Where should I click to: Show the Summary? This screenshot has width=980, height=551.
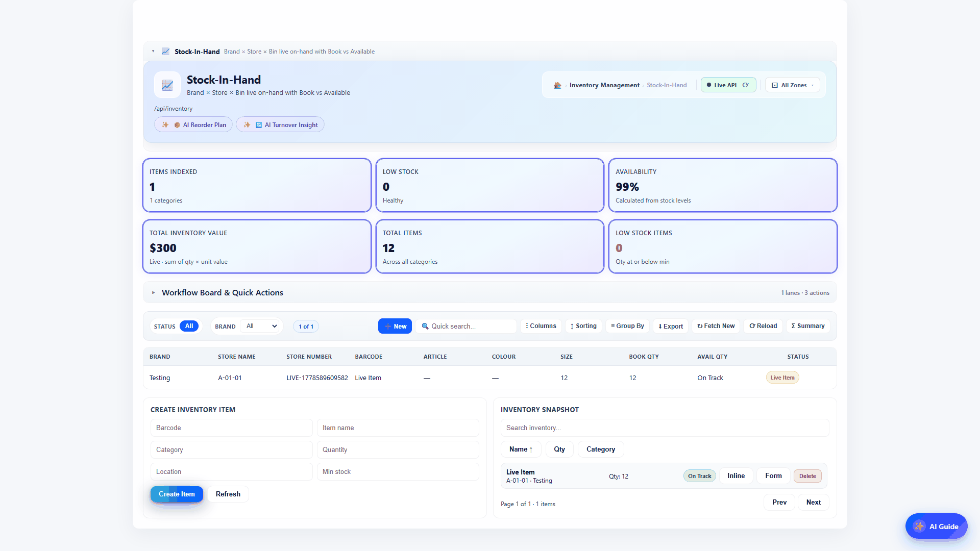pyautogui.click(x=808, y=326)
